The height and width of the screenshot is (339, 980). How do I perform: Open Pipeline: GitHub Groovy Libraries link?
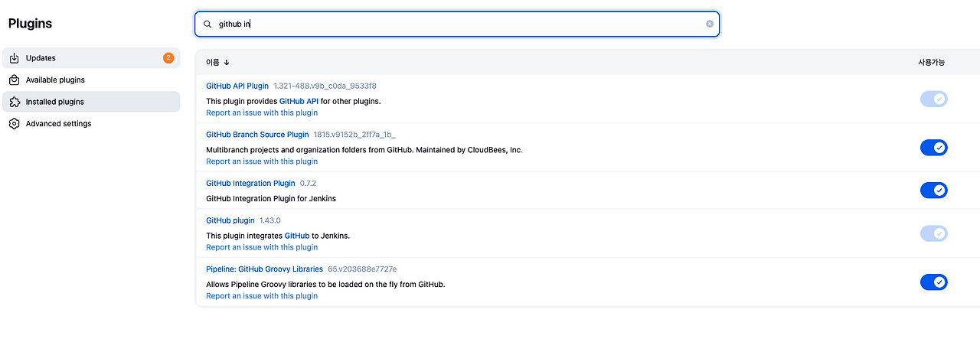[x=264, y=269]
